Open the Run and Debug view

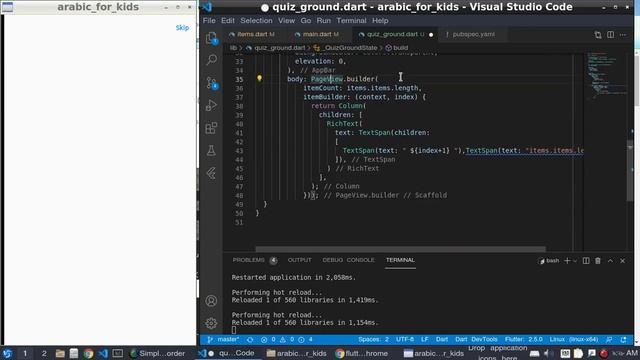coord(211,105)
